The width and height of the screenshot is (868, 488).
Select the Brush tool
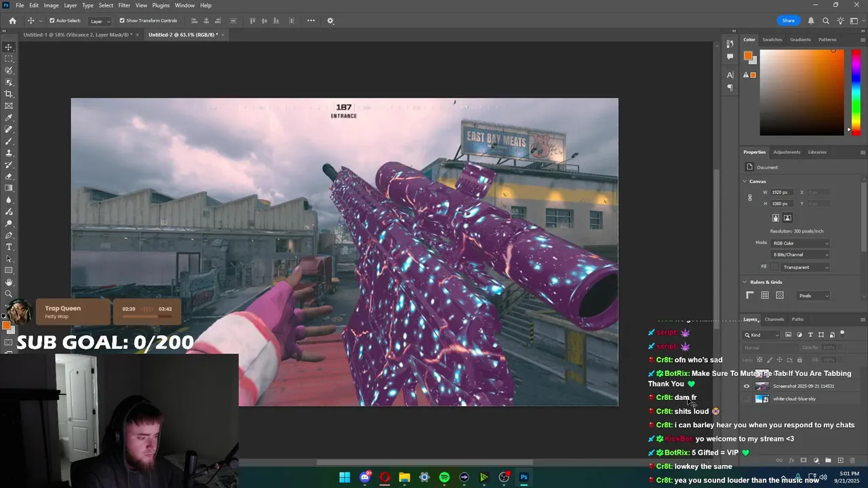pos(9,141)
